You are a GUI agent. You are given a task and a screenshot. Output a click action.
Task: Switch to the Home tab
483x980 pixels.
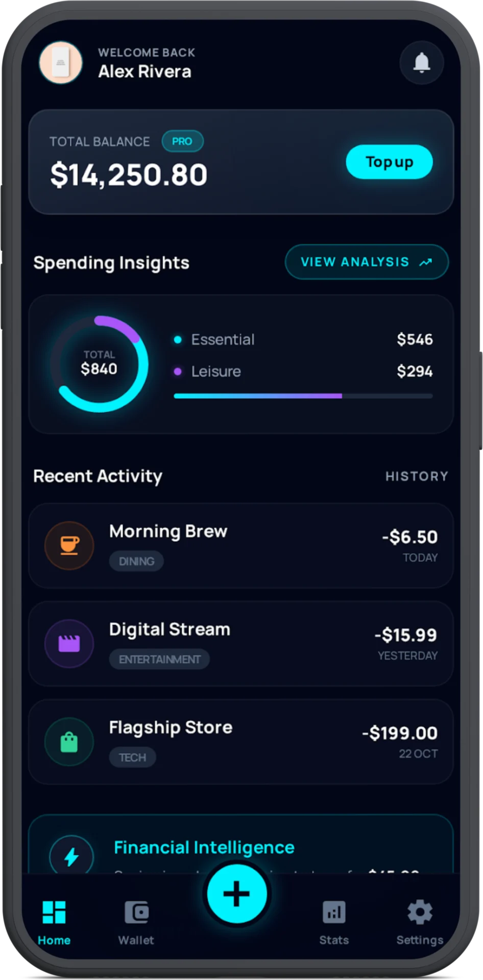click(54, 918)
